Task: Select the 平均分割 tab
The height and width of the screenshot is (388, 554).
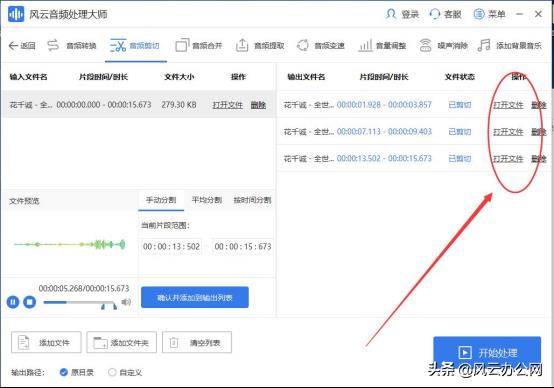Action: click(207, 200)
